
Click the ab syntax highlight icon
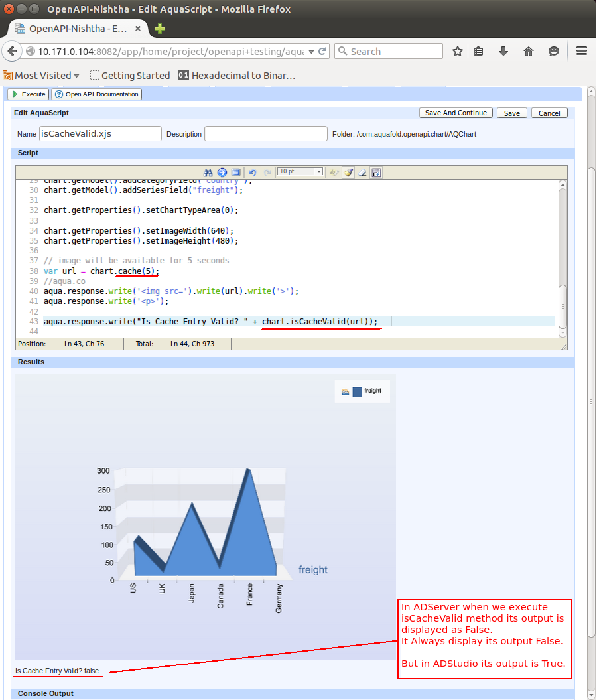click(x=334, y=173)
